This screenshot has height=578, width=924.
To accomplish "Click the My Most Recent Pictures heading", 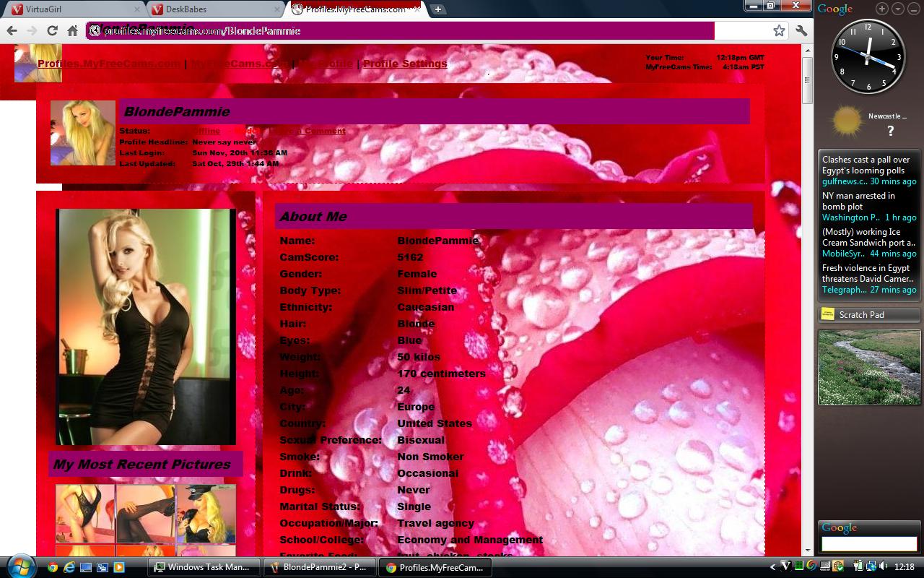I will (142, 464).
